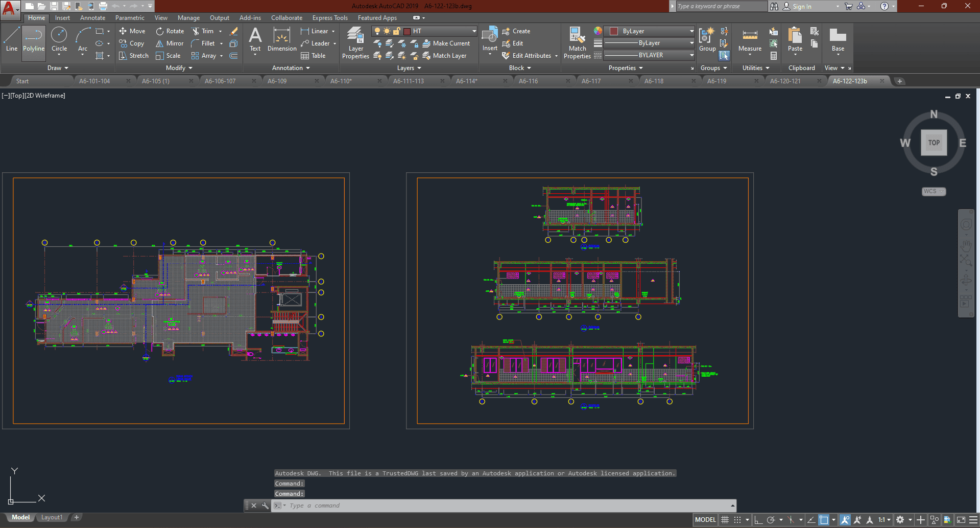This screenshot has height=528, width=980.
Task: Toggle object snap in status bar
Action: click(x=824, y=520)
